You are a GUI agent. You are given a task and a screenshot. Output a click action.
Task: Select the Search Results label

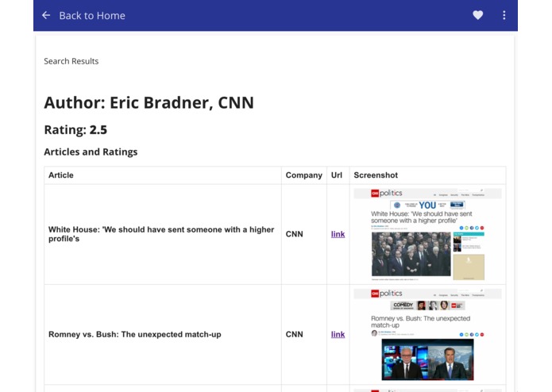(x=71, y=61)
